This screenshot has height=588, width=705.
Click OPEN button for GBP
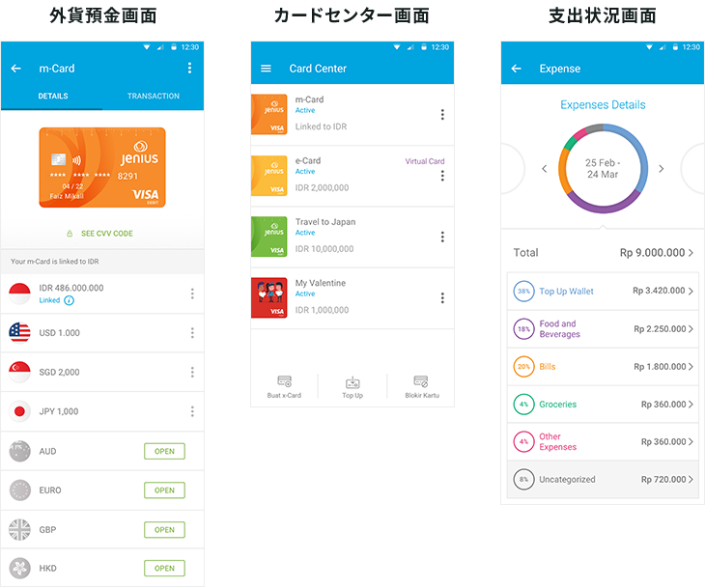(x=164, y=529)
